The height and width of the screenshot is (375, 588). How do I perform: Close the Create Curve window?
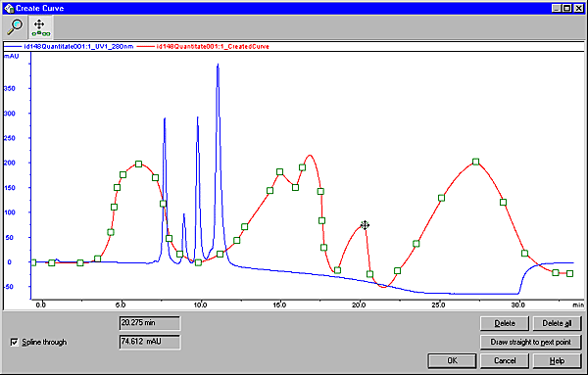[x=579, y=8]
